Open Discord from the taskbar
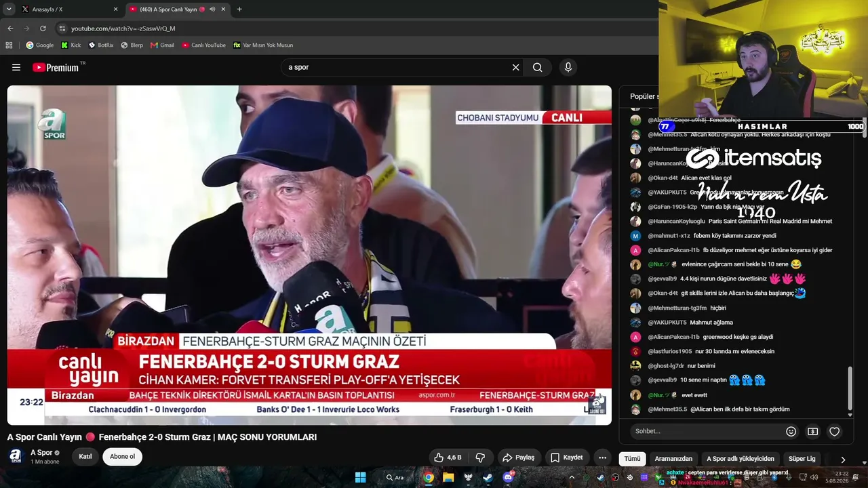868x488 pixels. pyautogui.click(x=508, y=477)
